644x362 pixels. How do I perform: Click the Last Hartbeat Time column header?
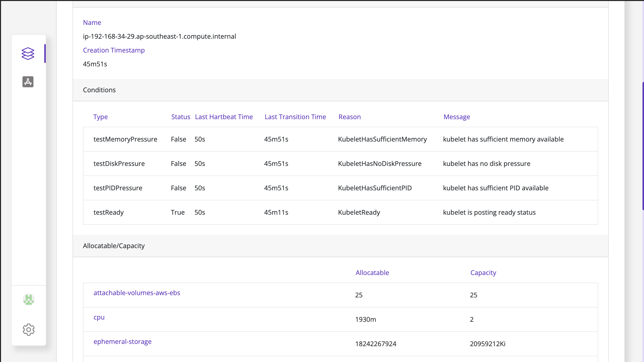coord(224,117)
